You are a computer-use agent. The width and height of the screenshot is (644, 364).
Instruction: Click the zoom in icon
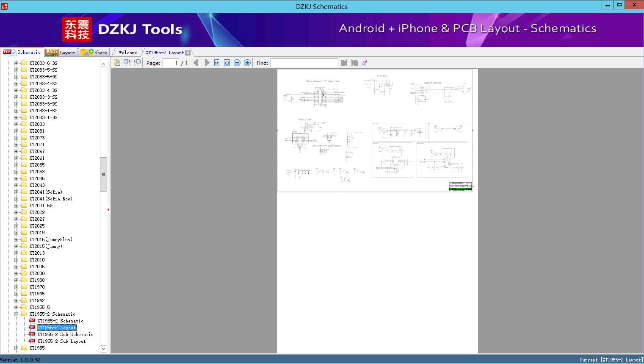(x=247, y=63)
